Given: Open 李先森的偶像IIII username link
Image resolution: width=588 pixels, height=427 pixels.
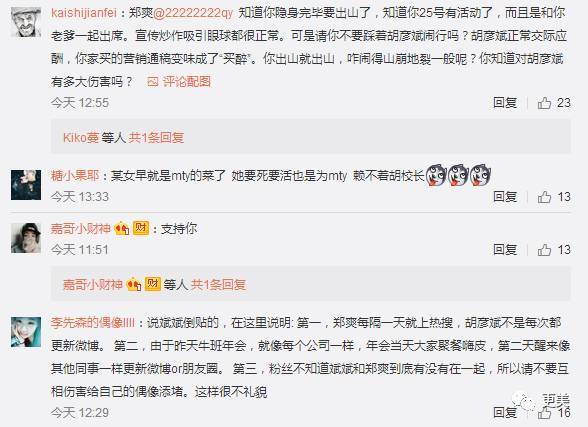Looking at the screenshot, I should [x=93, y=322].
